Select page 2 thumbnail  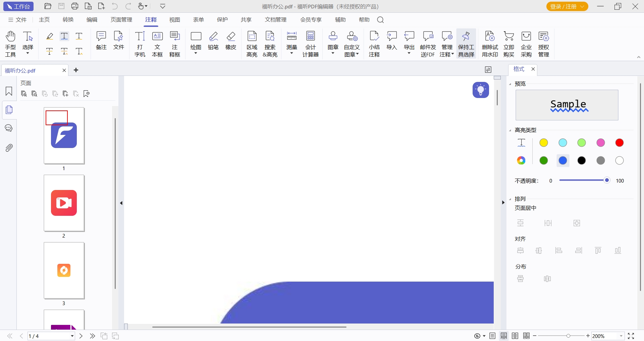pyautogui.click(x=64, y=203)
